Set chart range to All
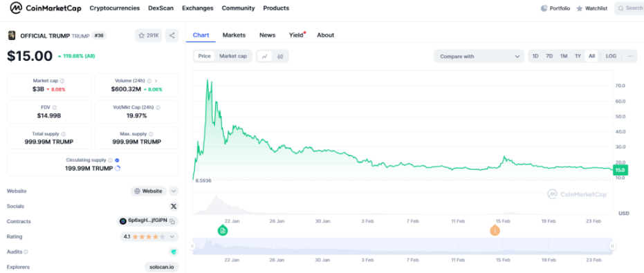Viewport: 644px width, 273px height. pos(591,56)
